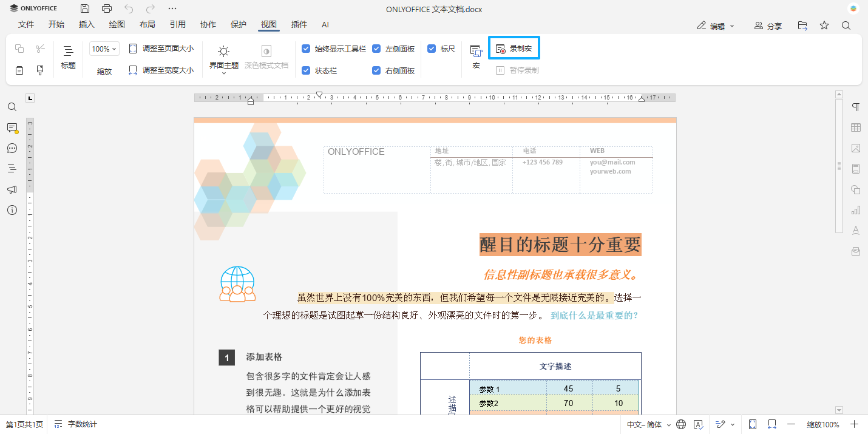Open Table settings in the right sidebar

click(x=856, y=127)
